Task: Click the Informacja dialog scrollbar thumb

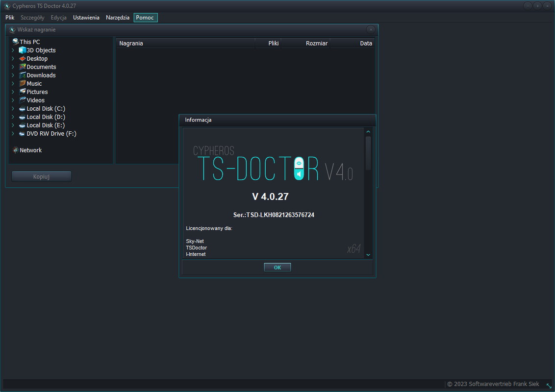Action: (x=368, y=153)
